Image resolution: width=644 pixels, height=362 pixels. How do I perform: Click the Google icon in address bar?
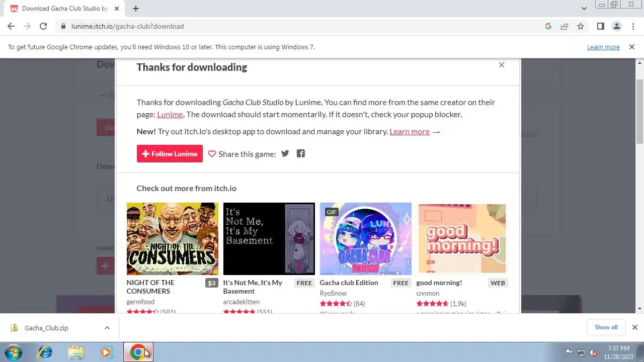(548, 26)
